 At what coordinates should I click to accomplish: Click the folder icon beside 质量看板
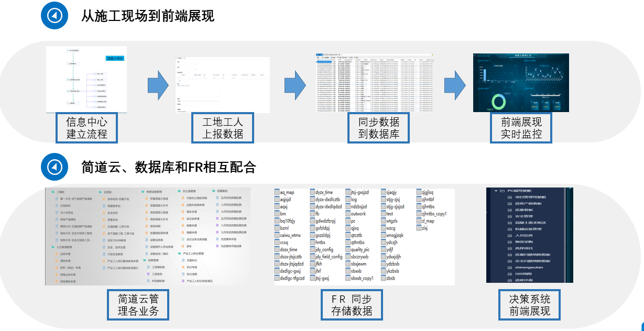(509, 209)
